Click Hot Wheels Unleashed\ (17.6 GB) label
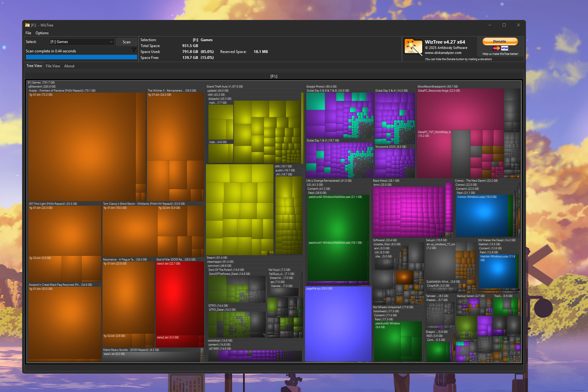Image resolution: width=588 pixels, height=392 pixels. 393,307
